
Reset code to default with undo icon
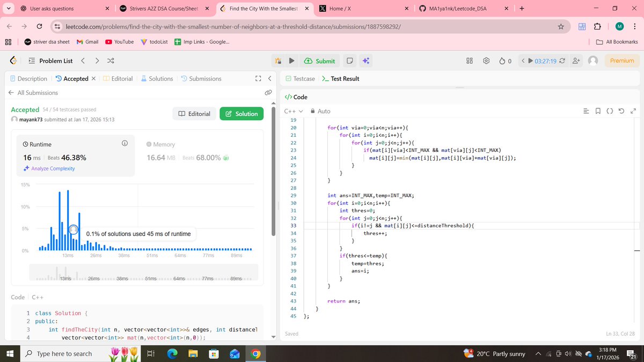tap(621, 111)
